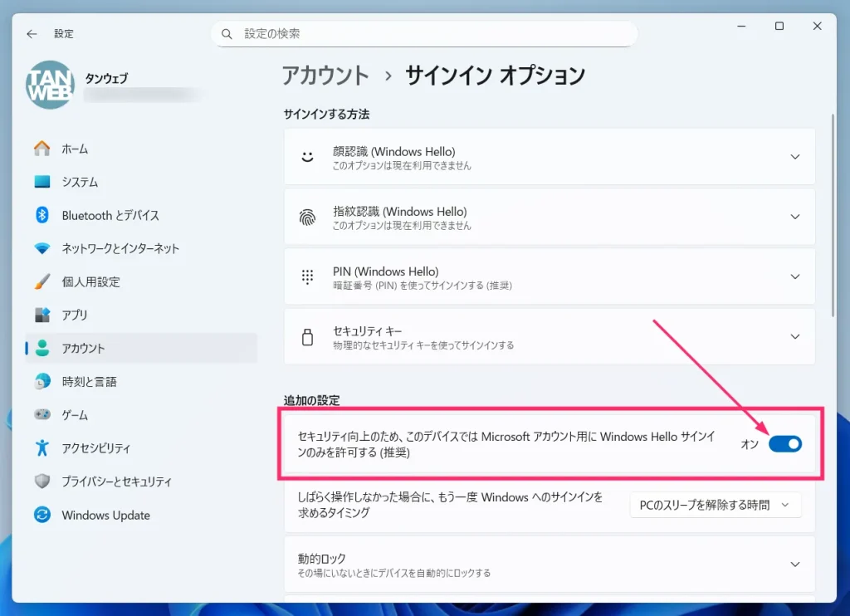
Task: Click the PIN (Windows Hello) title
Action: (x=386, y=271)
